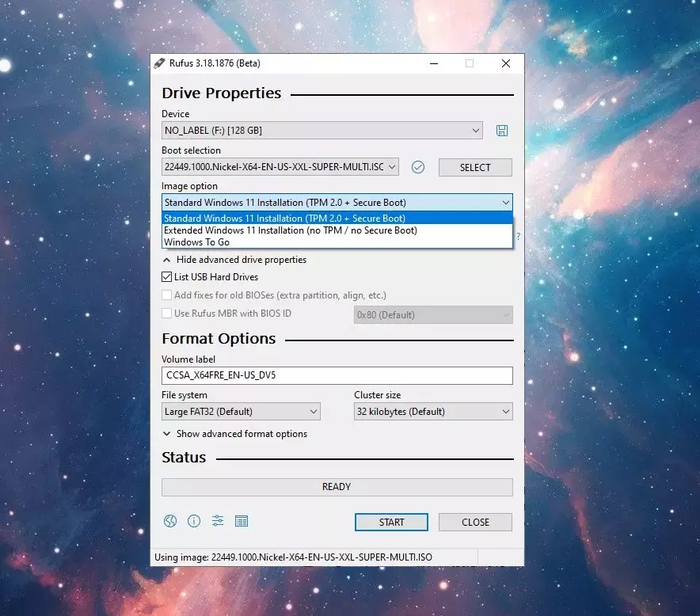This screenshot has height=616, width=700.
Task: Show the log window icon
Action: click(x=242, y=521)
